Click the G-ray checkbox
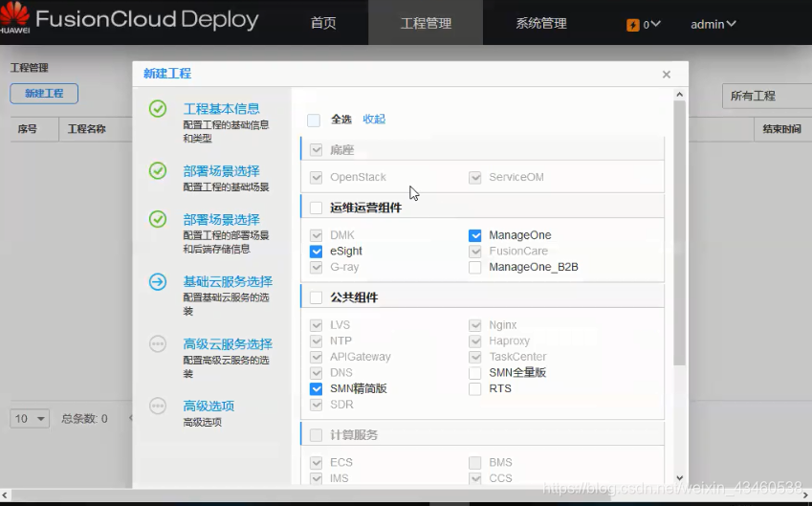 (x=316, y=267)
